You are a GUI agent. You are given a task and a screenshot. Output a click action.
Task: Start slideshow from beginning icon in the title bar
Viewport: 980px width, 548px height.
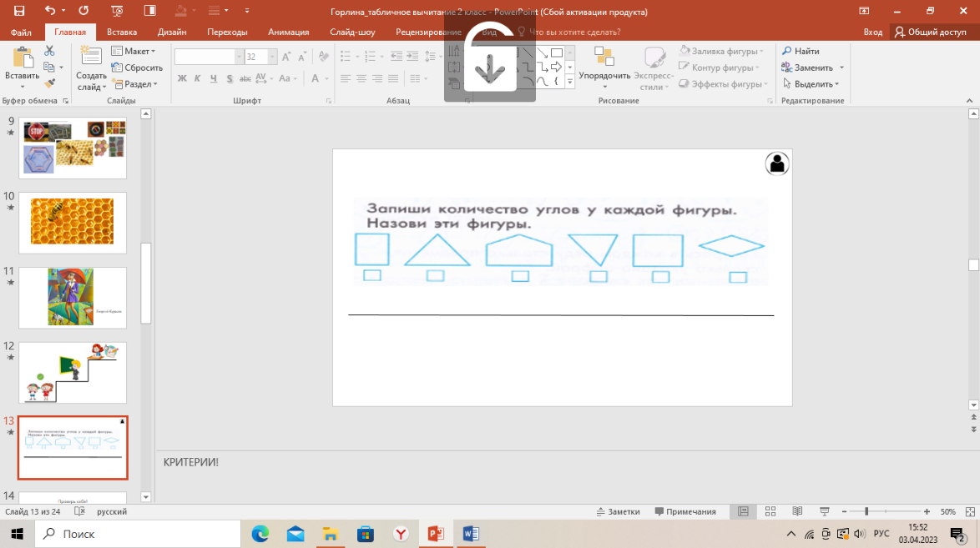117,11
